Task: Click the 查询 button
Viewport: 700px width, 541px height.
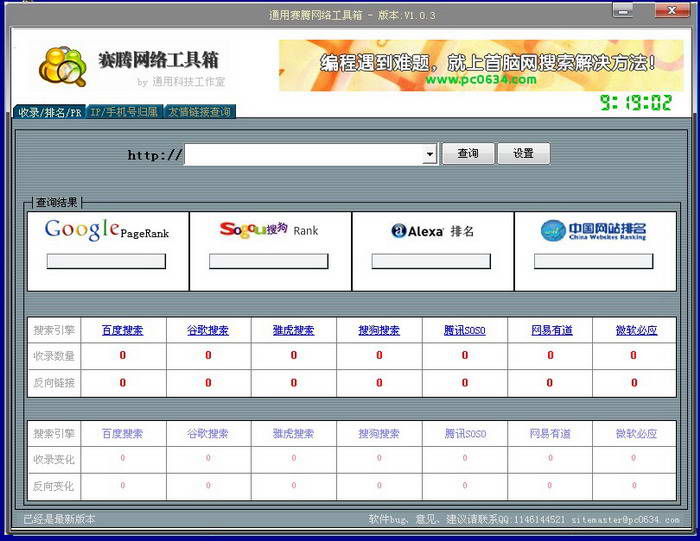Action: click(468, 154)
